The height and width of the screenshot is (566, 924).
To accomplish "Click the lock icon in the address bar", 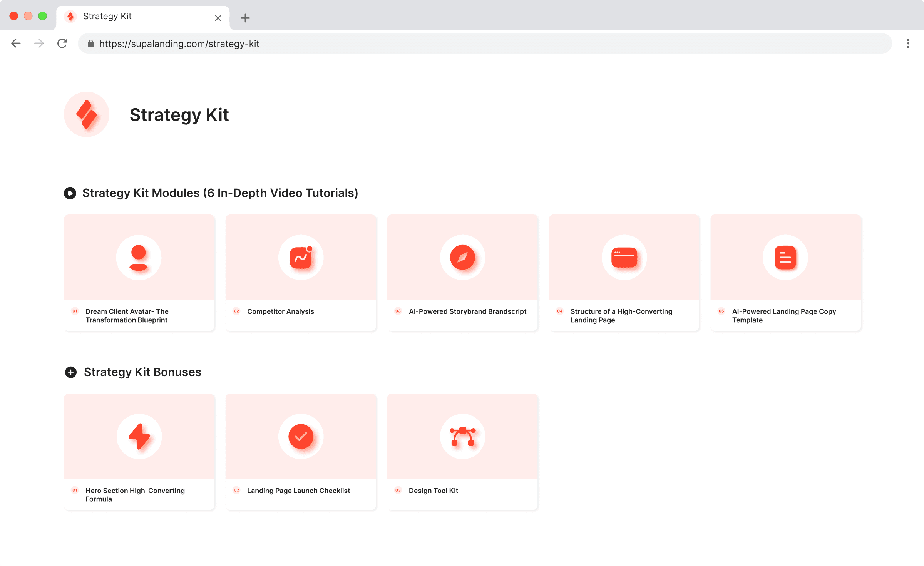I will (91, 44).
